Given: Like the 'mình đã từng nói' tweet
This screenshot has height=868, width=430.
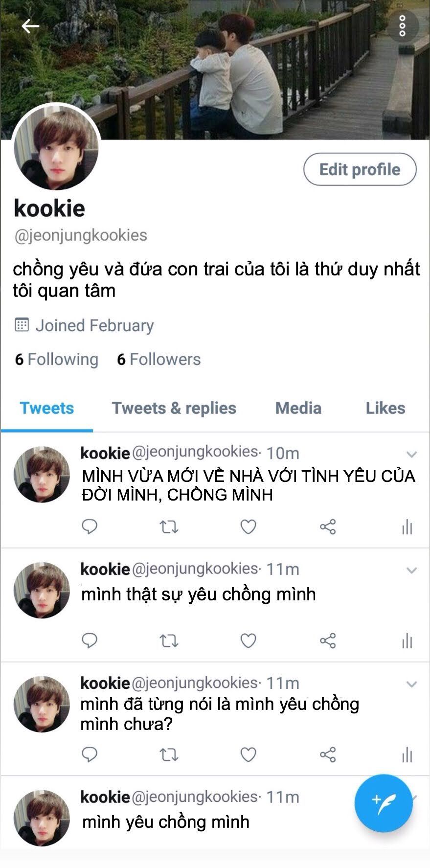Looking at the screenshot, I should [248, 754].
